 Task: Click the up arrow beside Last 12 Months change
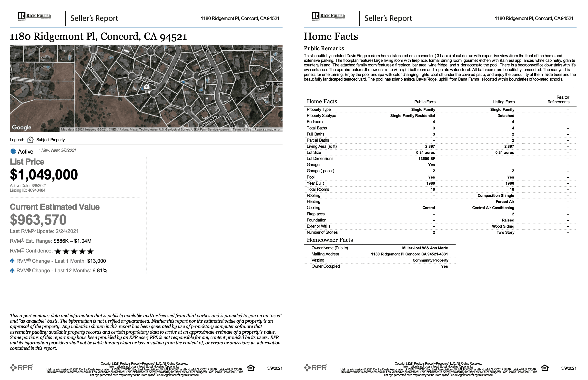click(x=12, y=270)
